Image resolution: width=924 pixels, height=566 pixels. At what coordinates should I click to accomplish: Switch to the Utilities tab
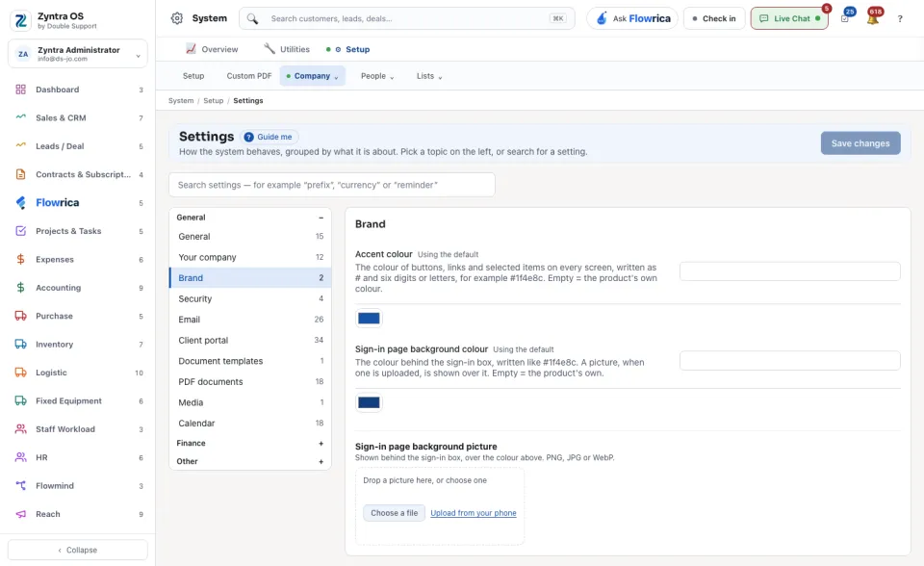click(x=287, y=49)
